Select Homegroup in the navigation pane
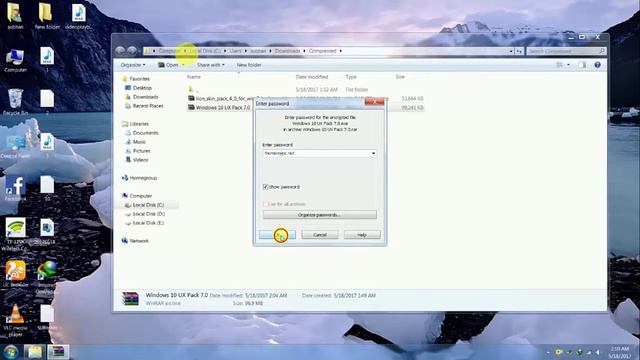The width and height of the screenshot is (640, 360). (x=143, y=178)
